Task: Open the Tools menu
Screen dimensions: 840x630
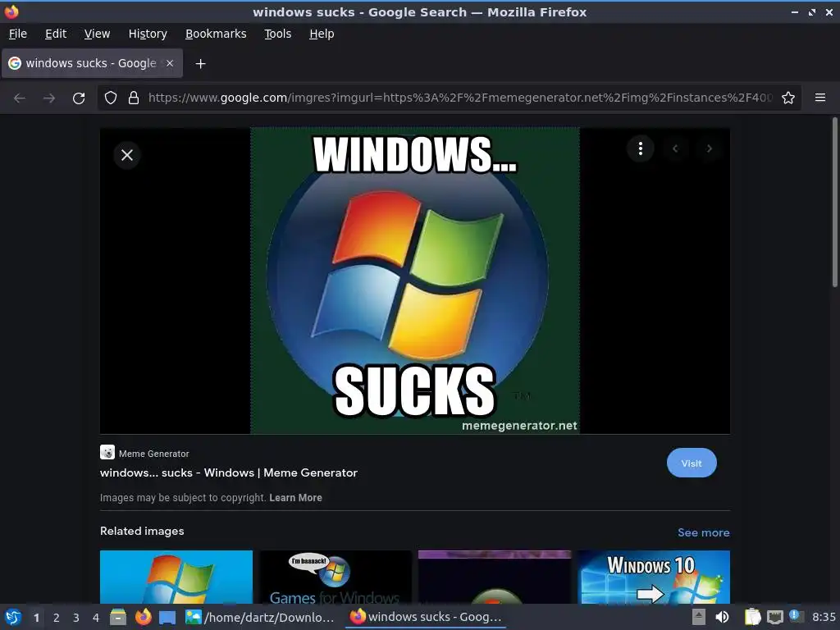Action: 277,34
